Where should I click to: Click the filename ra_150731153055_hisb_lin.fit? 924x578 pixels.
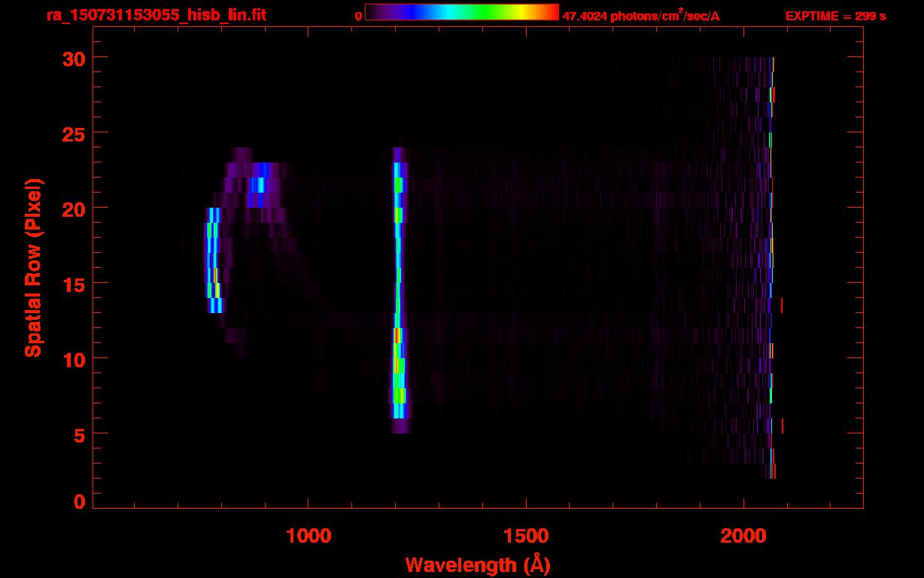click(x=155, y=16)
